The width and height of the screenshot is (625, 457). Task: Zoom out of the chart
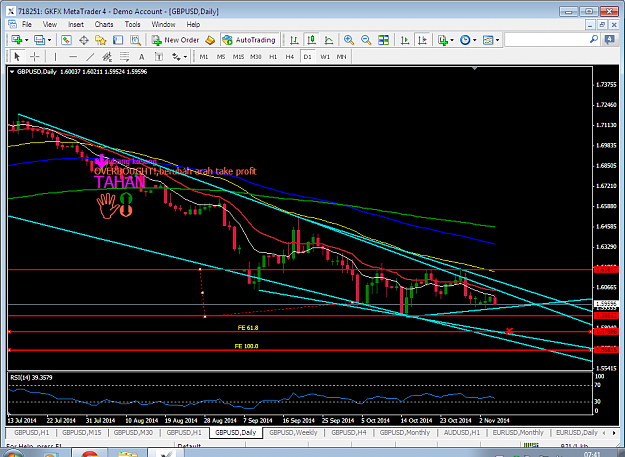366,40
